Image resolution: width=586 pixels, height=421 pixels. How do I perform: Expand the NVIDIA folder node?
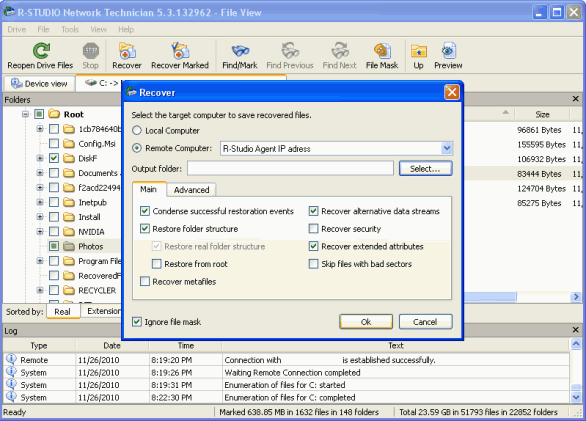[x=40, y=231]
